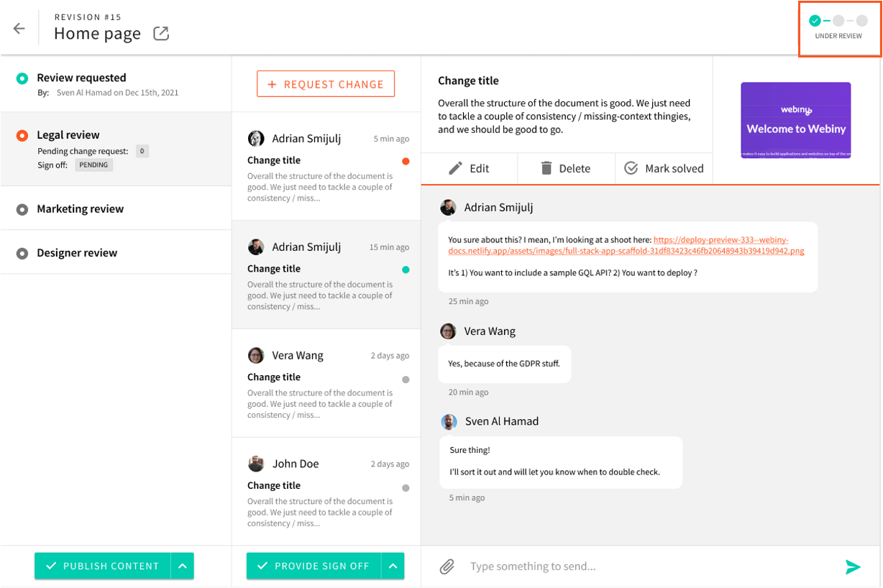Select the Designer review step
The image size is (883, 588).
(77, 253)
